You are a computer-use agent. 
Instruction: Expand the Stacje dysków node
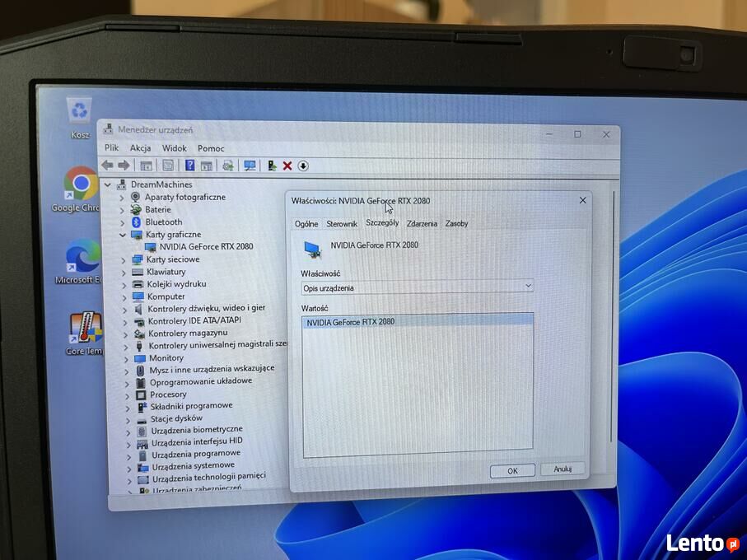(128, 421)
